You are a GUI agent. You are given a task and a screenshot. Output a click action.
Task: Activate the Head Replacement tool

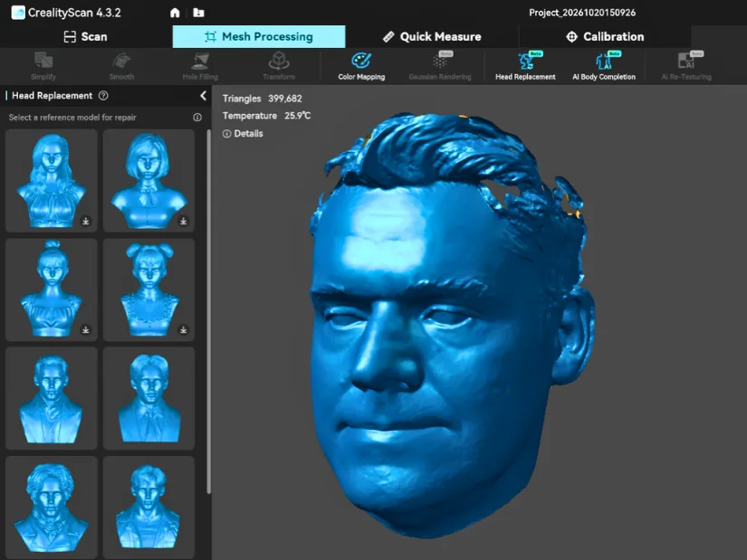[525, 67]
